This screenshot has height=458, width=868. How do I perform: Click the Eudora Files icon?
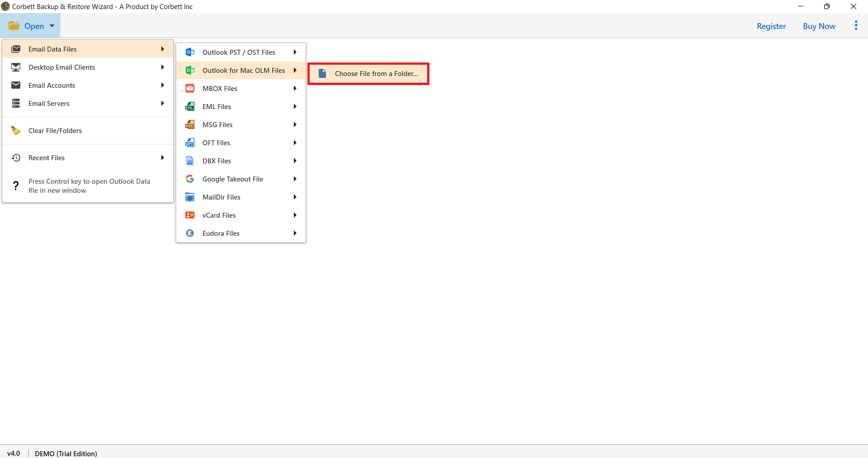[190, 233]
